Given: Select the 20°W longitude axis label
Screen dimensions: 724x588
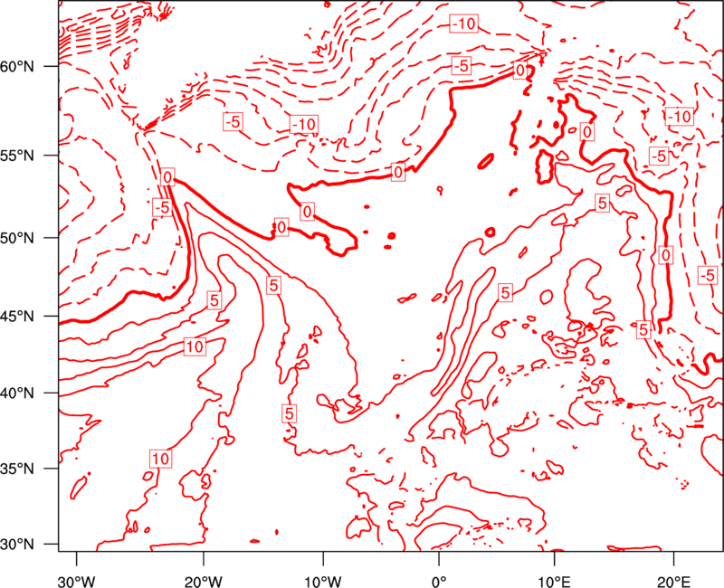Looking at the screenshot, I should 204,582.
